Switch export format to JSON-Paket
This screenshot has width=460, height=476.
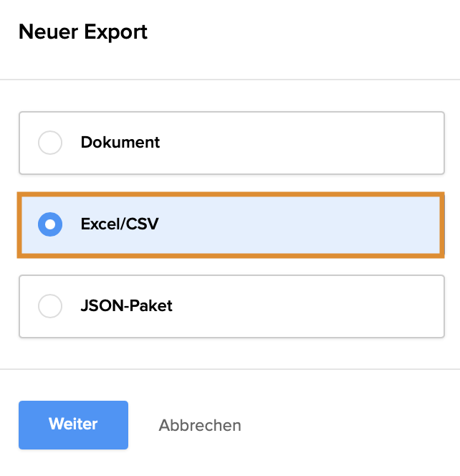(50, 306)
